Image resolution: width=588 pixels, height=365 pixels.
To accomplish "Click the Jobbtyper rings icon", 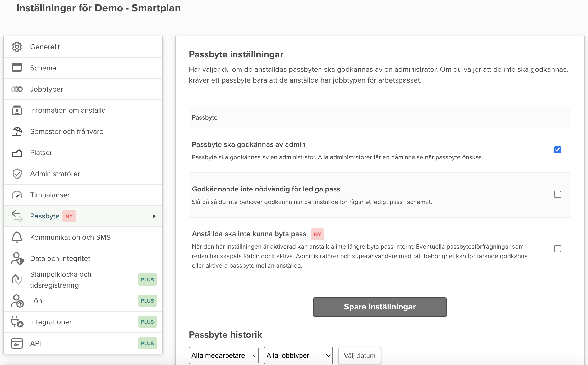I will click(17, 89).
